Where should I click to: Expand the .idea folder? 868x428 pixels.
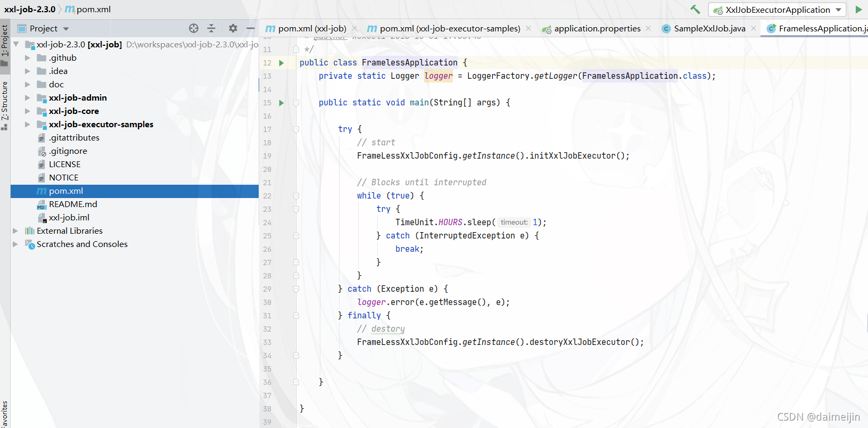point(28,71)
